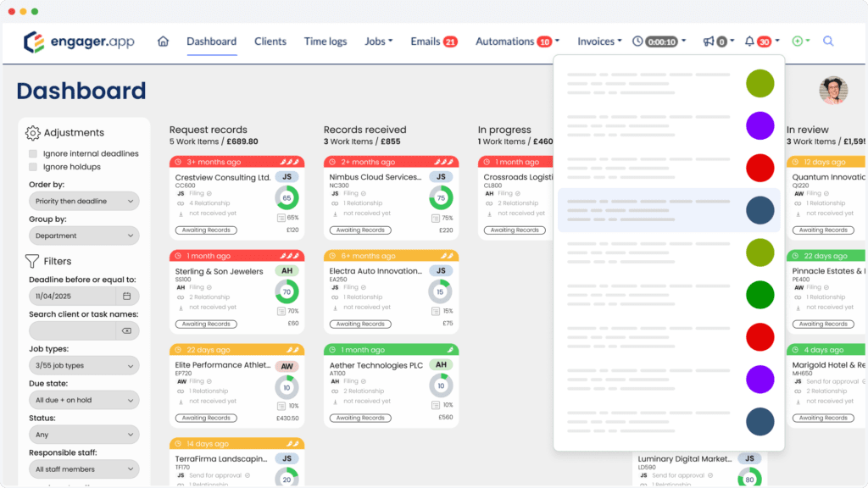Expand the Automations menu
Screen dimensions: 868x488
pyautogui.click(x=518, y=42)
